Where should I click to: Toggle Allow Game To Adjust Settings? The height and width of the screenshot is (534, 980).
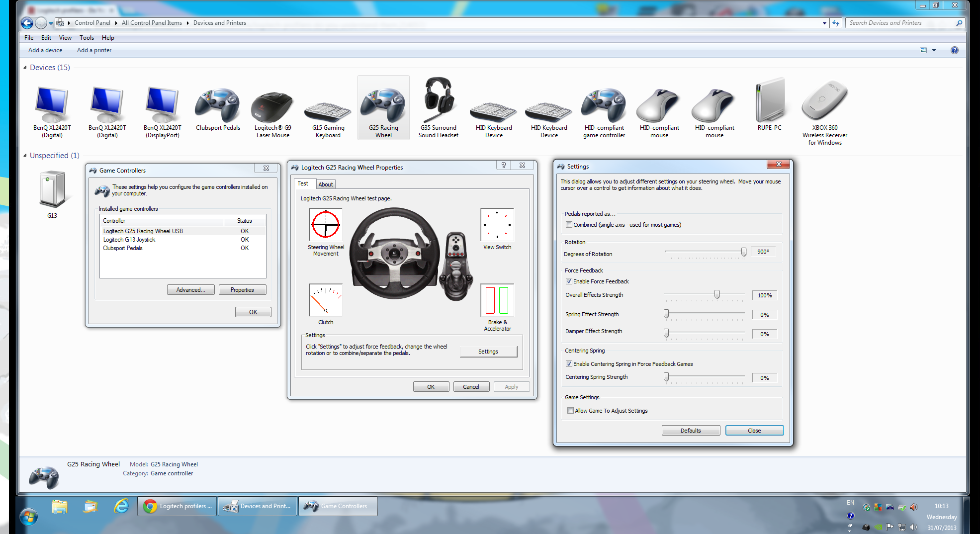(x=570, y=411)
